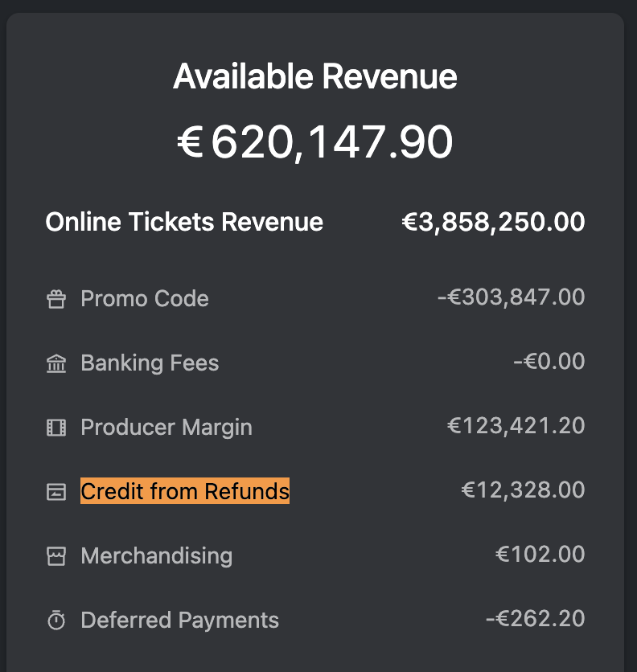This screenshot has height=672, width=637.
Task: Click the gift icon beside Promo Code
Action: pos(56,299)
